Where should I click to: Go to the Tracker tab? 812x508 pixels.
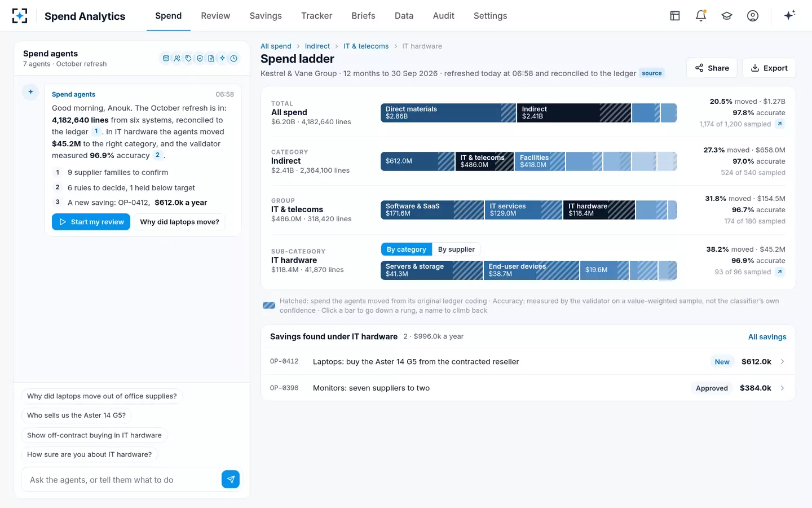(x=316, y=16)
